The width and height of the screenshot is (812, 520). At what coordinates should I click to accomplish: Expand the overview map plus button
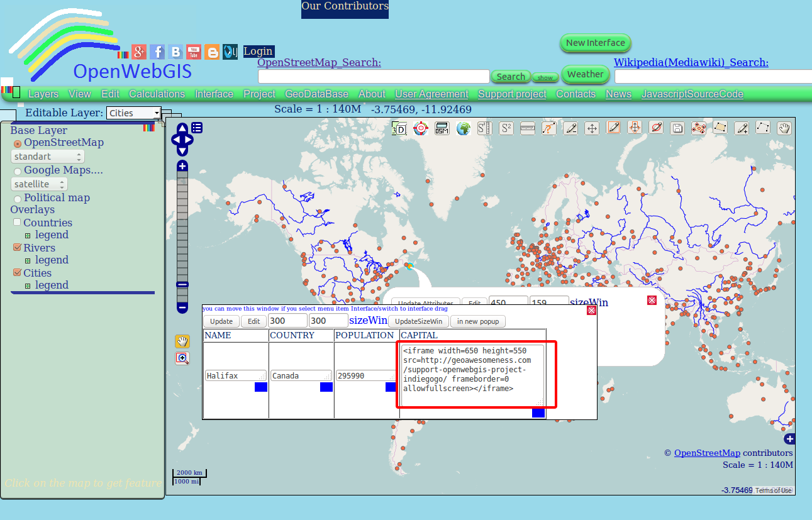[790, 439]
